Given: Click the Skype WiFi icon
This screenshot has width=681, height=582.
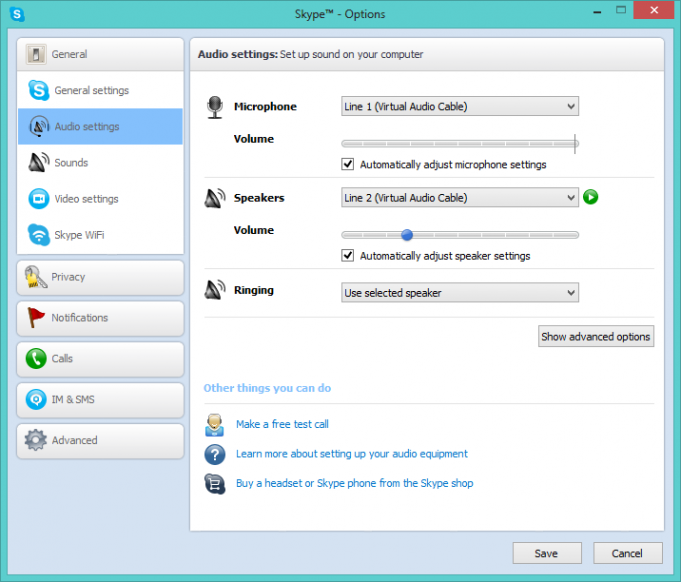Looking at the screenshot, I should [39, 235].
